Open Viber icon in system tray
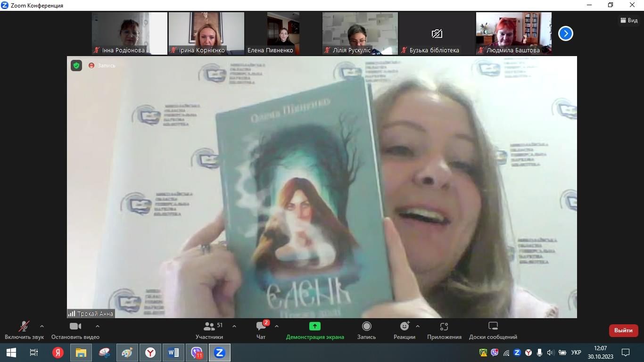Viewport: 644px width, 362px height. click(495, 353)
